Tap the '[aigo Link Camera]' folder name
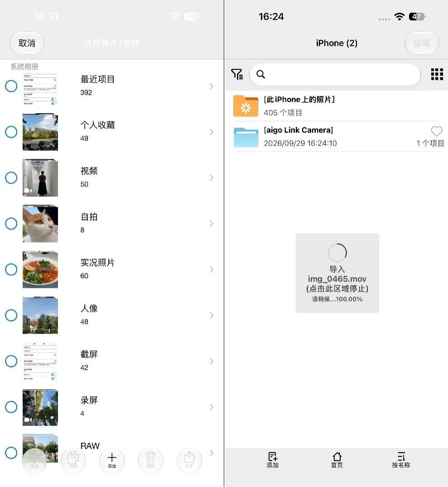Screen dimensions: 448x487 [298, 130]
